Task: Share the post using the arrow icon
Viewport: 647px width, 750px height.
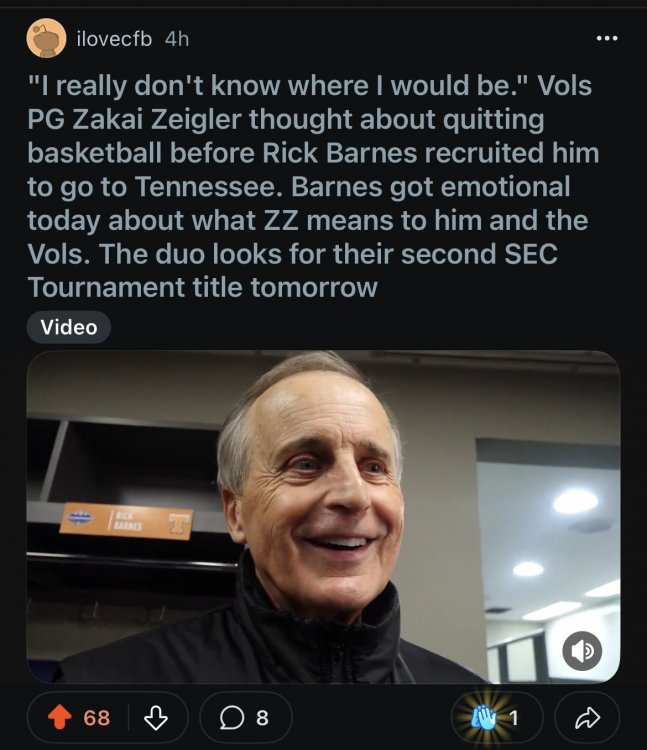Action: click(x=585, y=717)
